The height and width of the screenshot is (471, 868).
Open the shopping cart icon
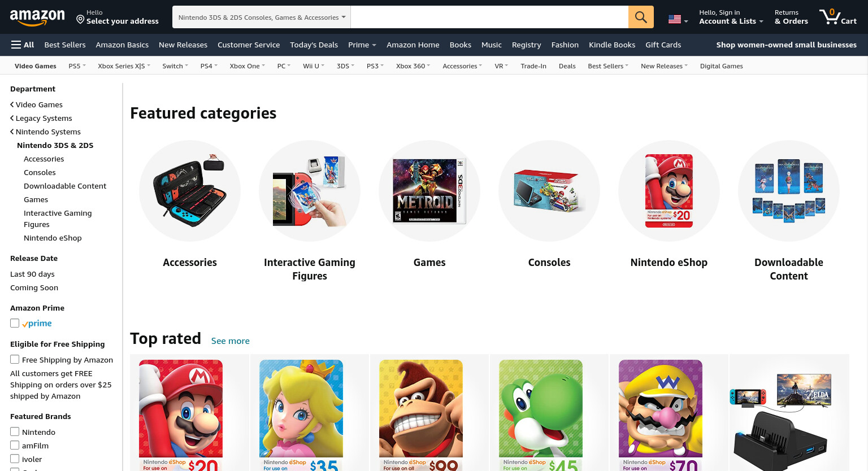pyautogui.click(x=838, y=17)
